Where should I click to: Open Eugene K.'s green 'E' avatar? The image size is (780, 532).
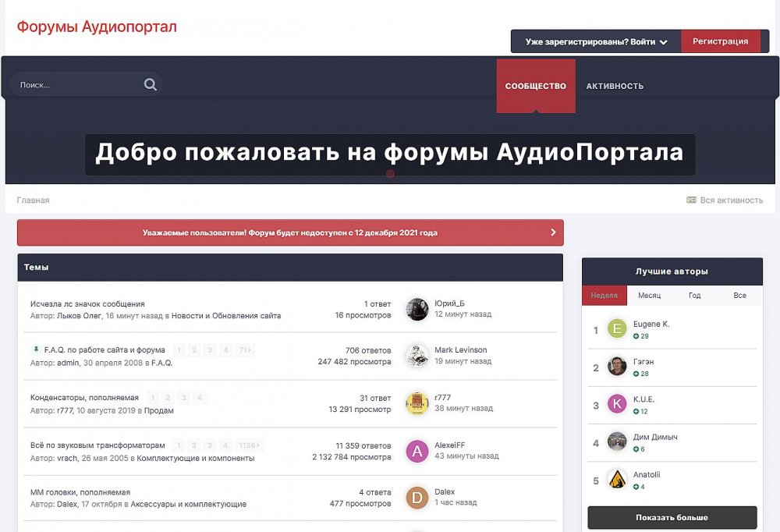point(617,329)
